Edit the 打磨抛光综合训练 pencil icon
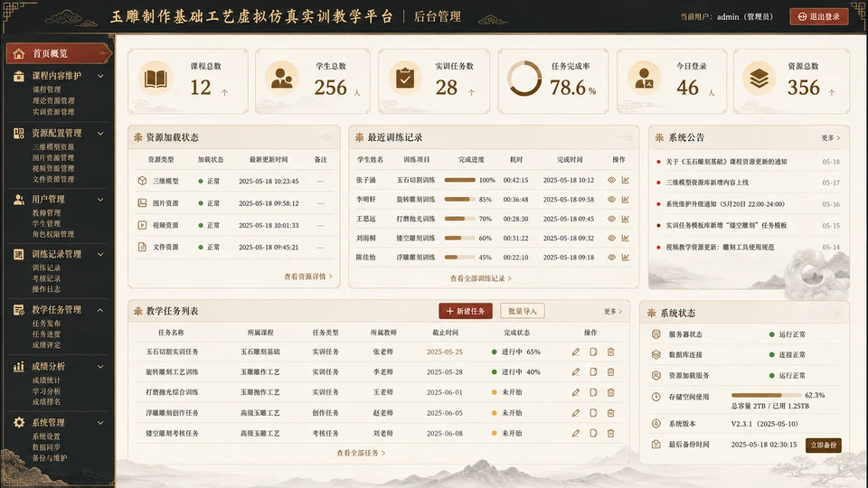Image resolution: width=868 pixels, height=488 pixels. (576, 392)
